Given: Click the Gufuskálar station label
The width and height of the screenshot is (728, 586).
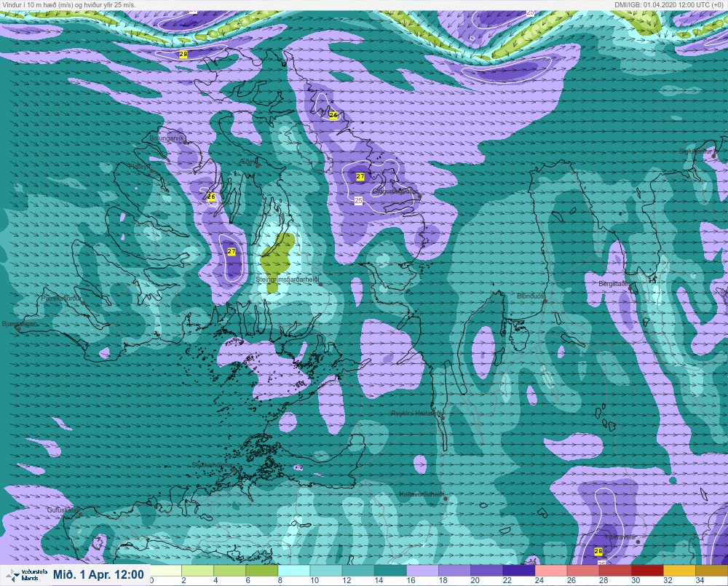Looking at the screenshot, I should coord(63,510).
